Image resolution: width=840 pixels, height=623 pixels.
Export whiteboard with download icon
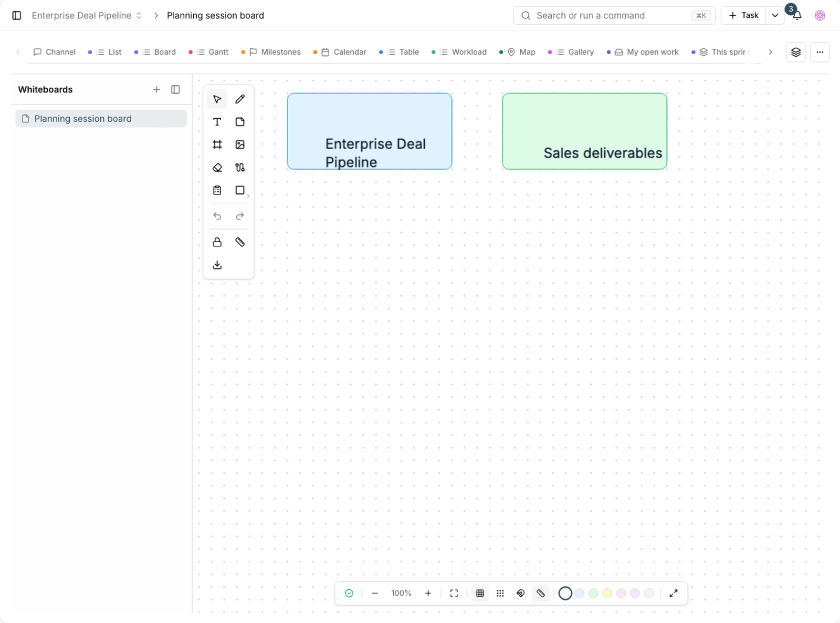click(x=217, y=265)
